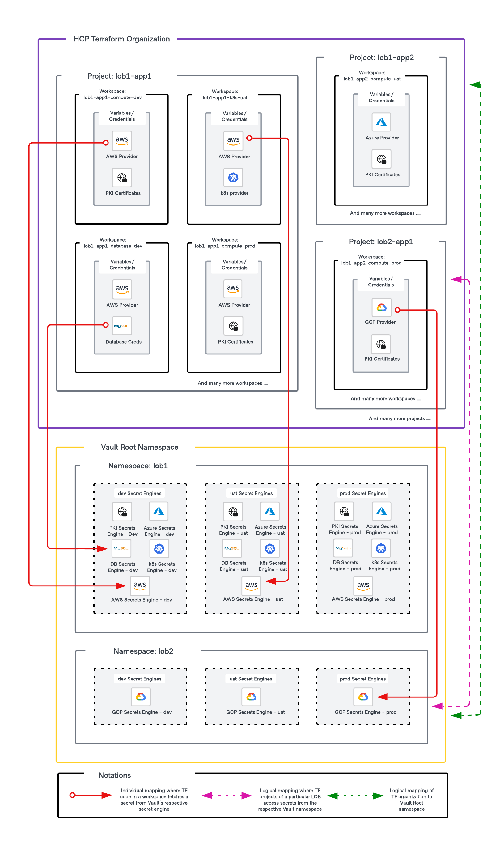Screen dimensions: 504x841
Task: Click 'And many more workspaces' under lob1-app1 project
Action: pyautogui.click(x=233, y=383)
